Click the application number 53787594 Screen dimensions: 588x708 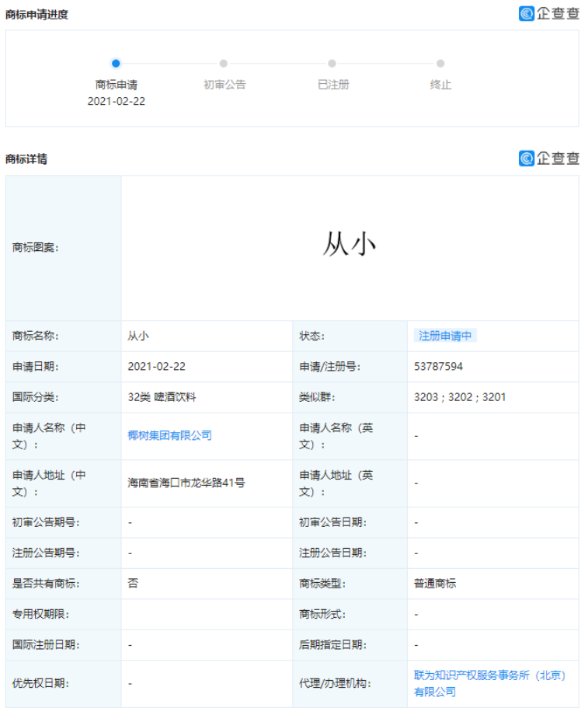(438, 366)
